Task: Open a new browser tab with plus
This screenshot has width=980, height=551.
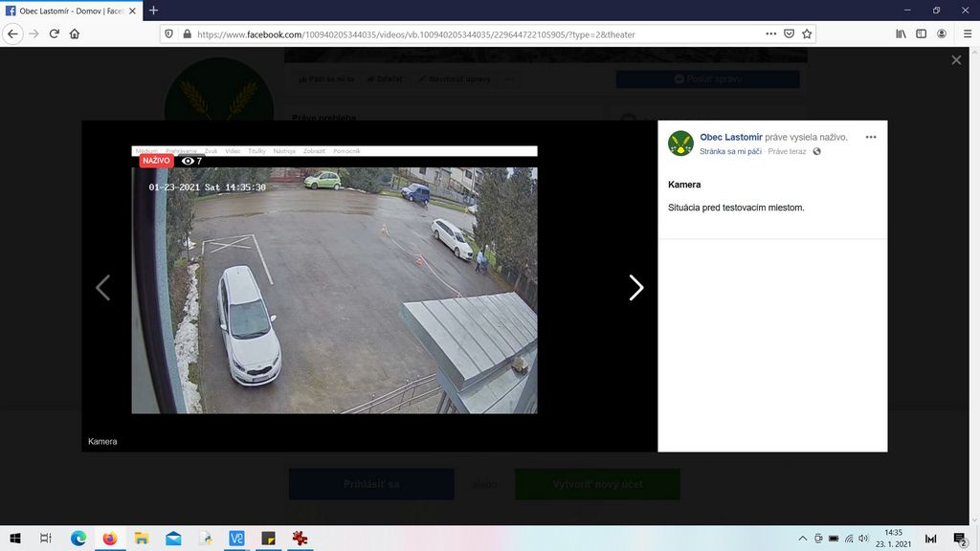Action: pyautogui.click(x=154, y=11)
